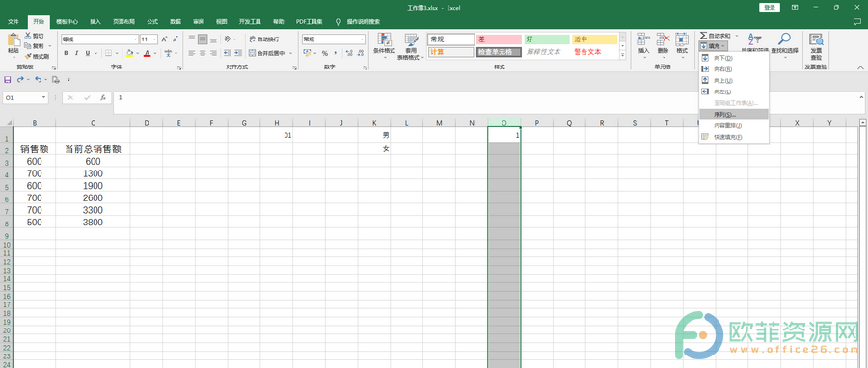Click the Copy (复制) button

(x=35, y=46)
